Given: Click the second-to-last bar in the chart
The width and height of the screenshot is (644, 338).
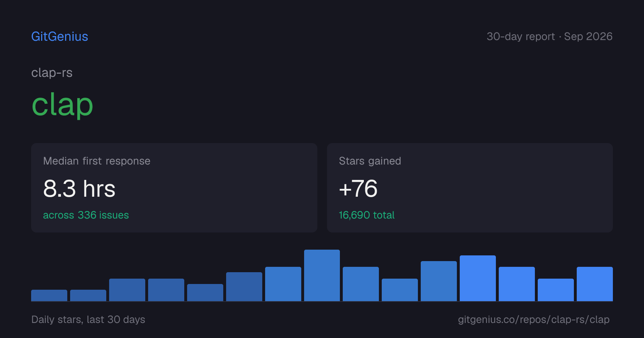Looking at the screenshot, I should pos(556,290).
